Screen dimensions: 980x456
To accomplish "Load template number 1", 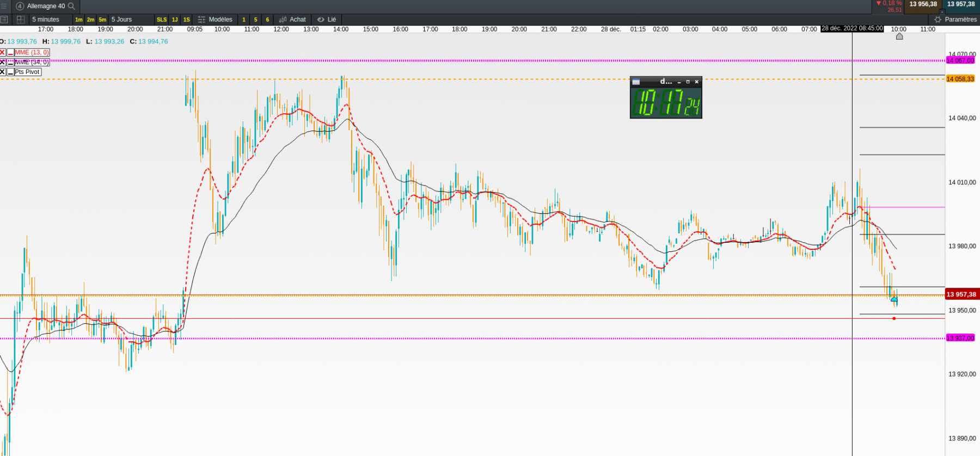I will (244, 20).
